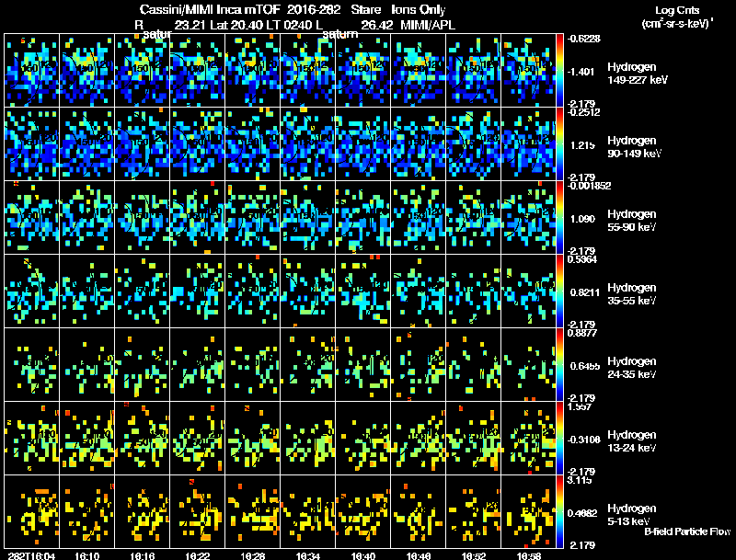The width and height of the screenshot is (736, 560).
Task: Click the B-field Particle Flow label
Action: click(x=687, y=531)
